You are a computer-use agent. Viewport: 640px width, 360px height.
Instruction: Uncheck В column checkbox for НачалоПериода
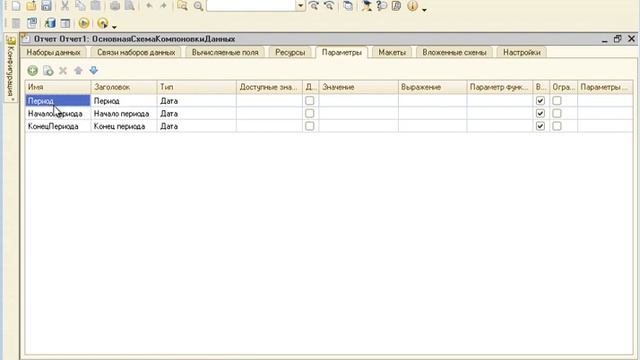point(540,113)
